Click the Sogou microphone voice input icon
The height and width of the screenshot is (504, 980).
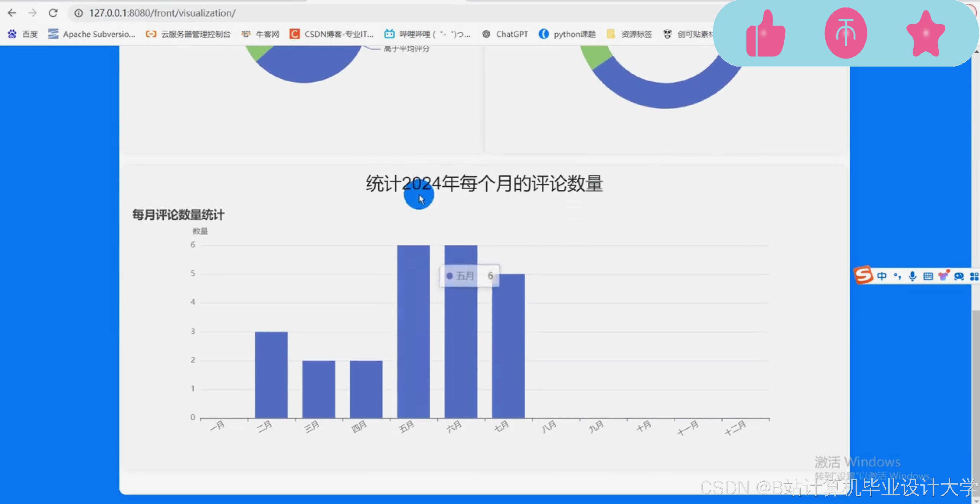[912, 276]
